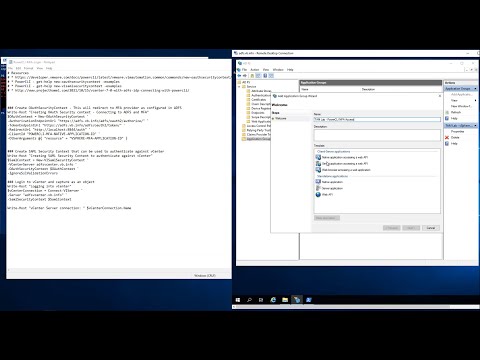Select Attribute Stores folder in tree

258,91
